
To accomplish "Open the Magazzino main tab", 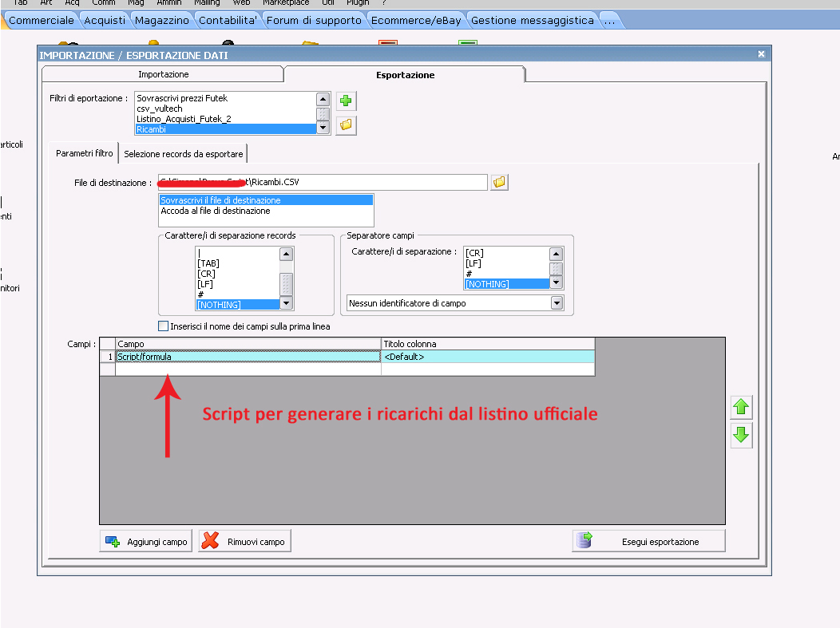I will pos(162,20).
